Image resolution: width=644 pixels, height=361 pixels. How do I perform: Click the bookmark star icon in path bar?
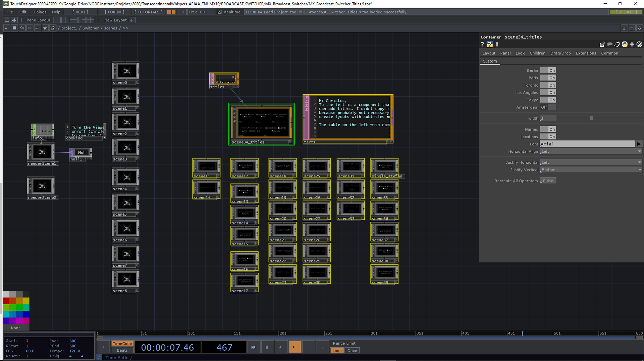tap(45, 28)
